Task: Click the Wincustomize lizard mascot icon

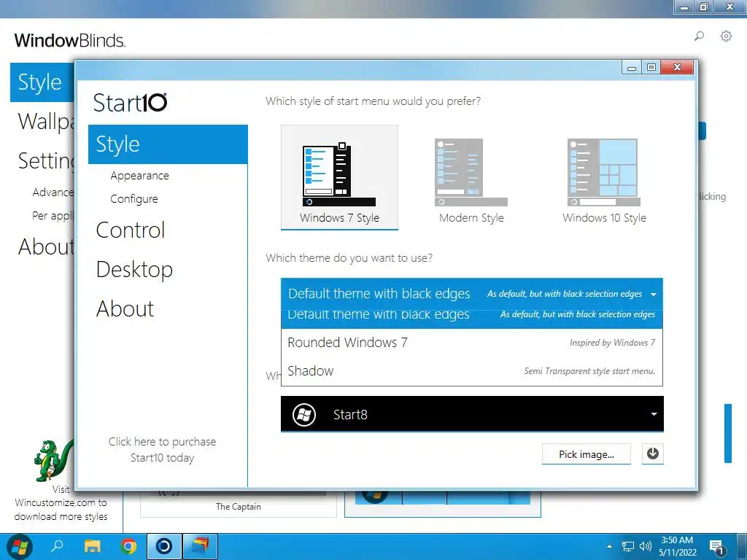Action: tap(53, 459)
